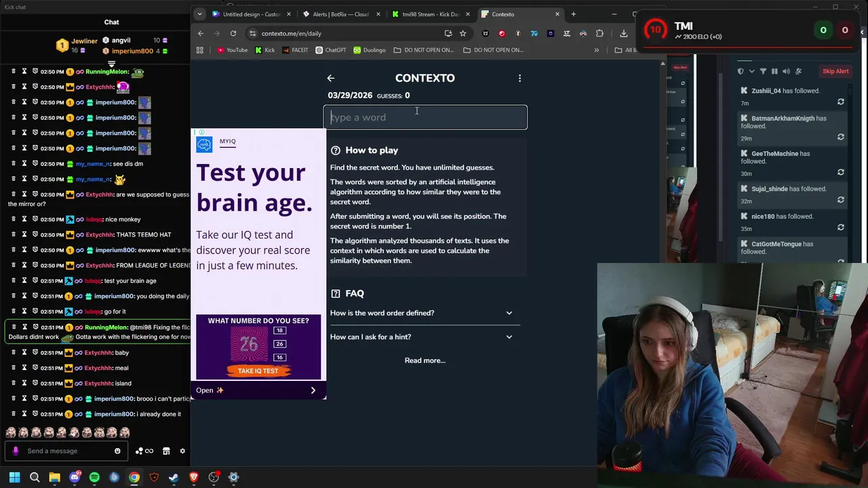Open Chrome downloads

point(623,33)
